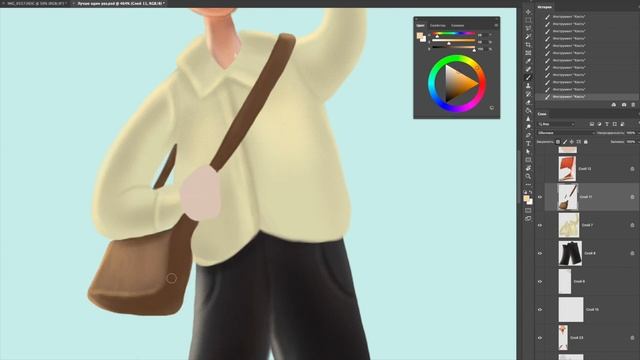Toggle Quick Mask mode icon
The height and width of the screenshot is (360, 640).
pyautogui.click(x=528, y=210)
